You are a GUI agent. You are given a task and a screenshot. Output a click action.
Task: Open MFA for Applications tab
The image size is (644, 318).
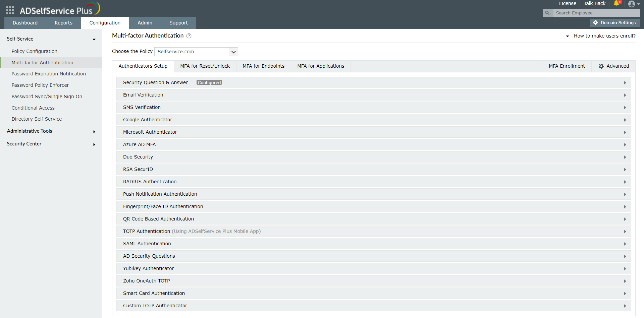(321, 66)
